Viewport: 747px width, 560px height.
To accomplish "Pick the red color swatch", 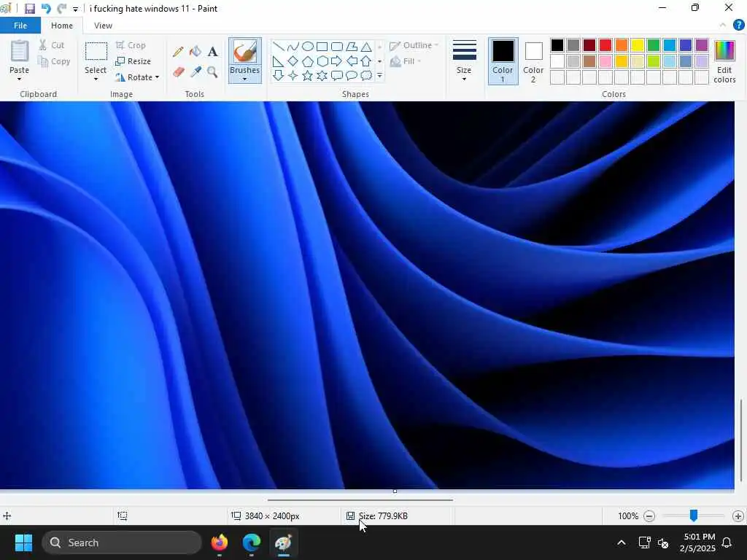I will coord(605,45).
